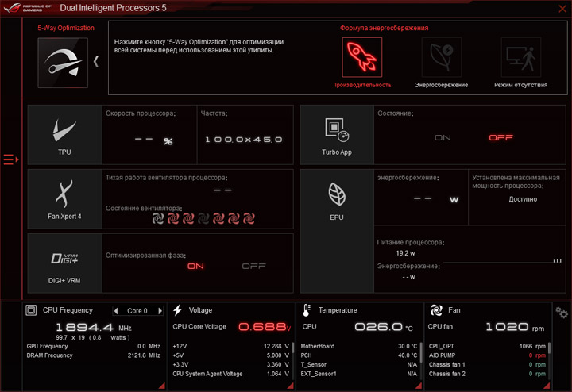The height and width of the screenshot is (392, 572).
Task: Select the Энергосбережение leaf mode
Action: 442,57
